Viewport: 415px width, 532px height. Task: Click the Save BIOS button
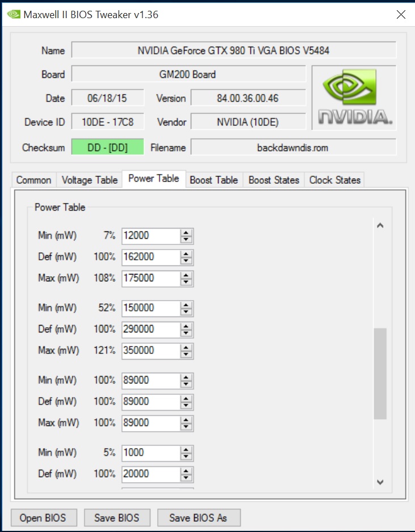(x=117, y=518)
